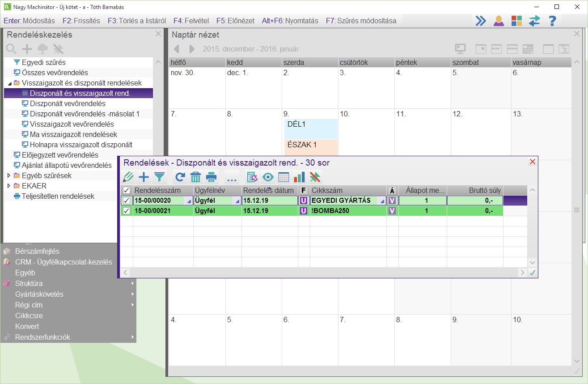Close the Rendelések popup window
The image size is (588, 384).
coord(532,162)
